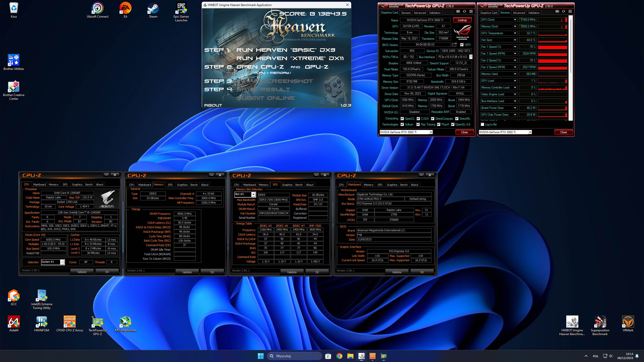Click RUN HEAVEN "XTREME" DX11 option

(x=290, y=58)
